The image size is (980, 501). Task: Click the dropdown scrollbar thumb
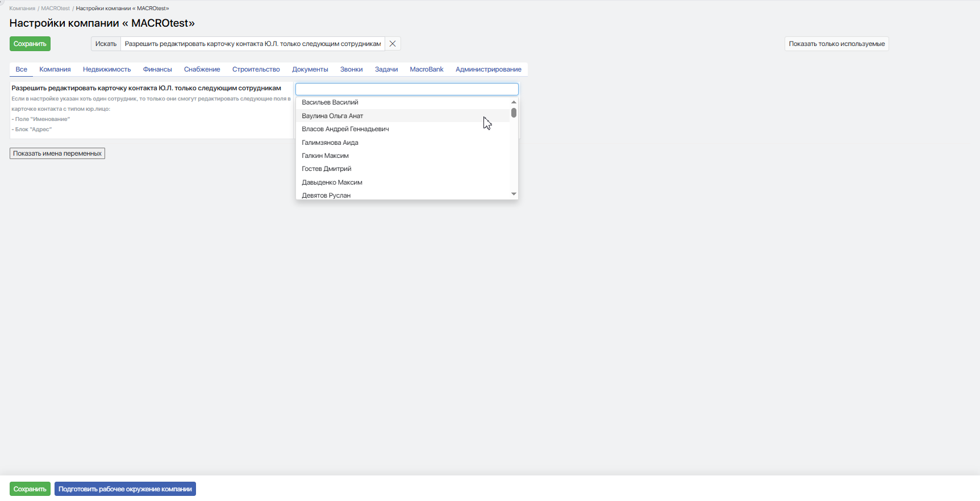pyautogui.click(x=514, y=113)
